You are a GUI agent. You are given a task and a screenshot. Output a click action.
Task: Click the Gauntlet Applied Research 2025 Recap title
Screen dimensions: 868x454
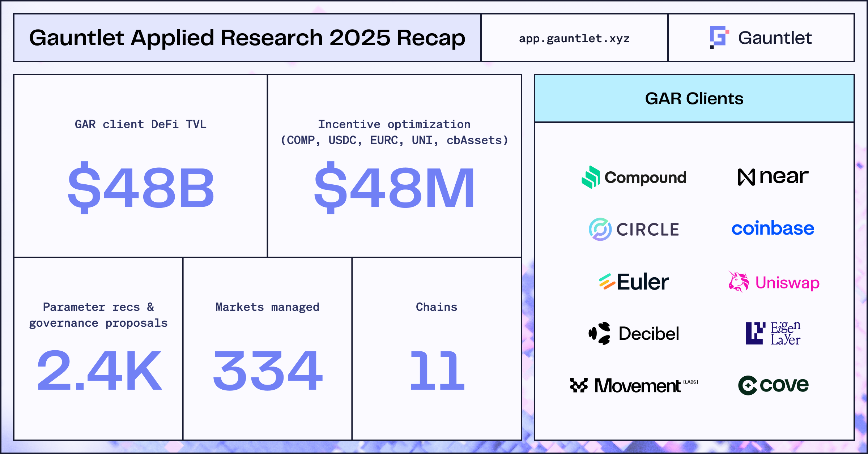click(x=247, y=38)
